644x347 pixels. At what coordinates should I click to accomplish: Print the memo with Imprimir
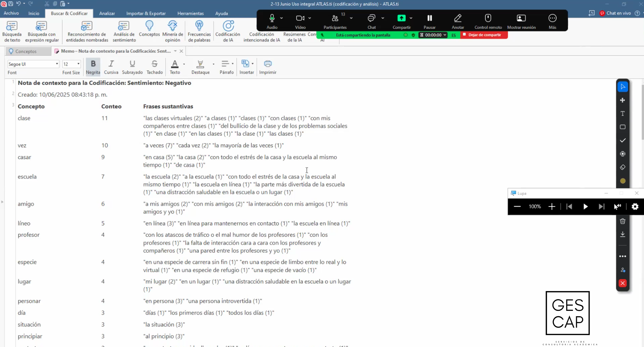[268, 67]
